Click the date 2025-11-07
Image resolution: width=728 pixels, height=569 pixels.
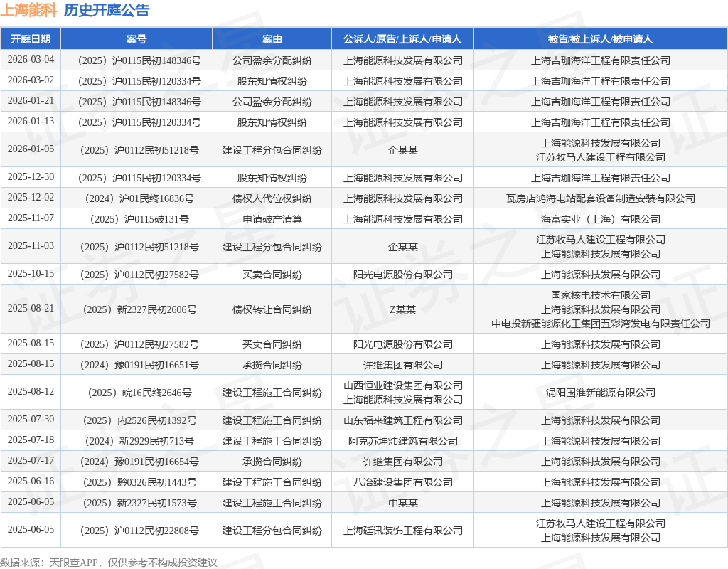[31, 218]
